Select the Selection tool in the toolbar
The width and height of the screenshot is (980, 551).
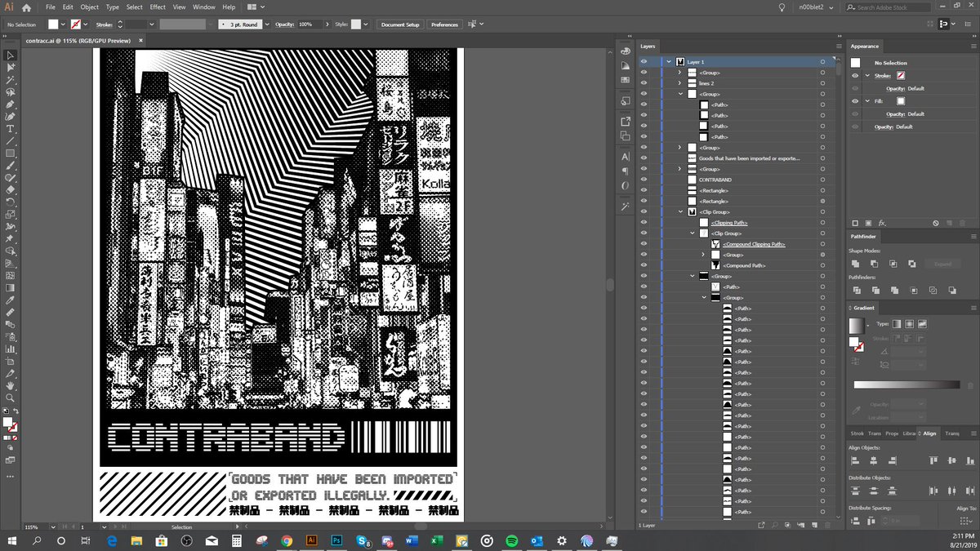coord(11,56)
